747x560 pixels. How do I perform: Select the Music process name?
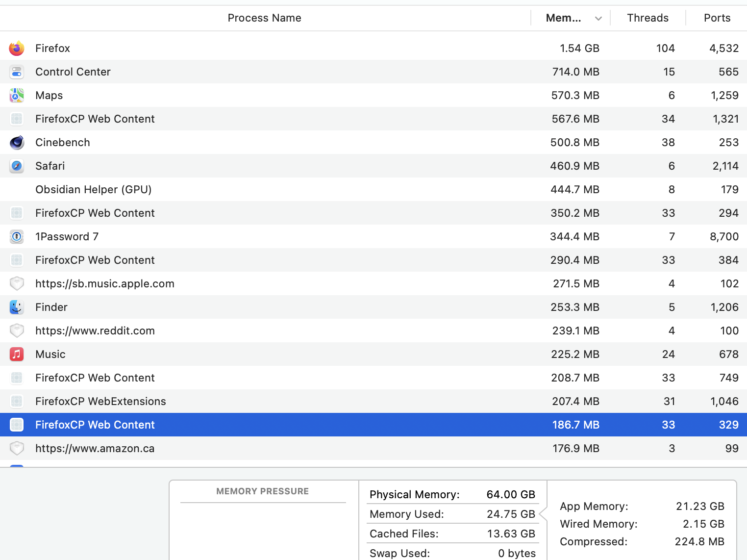tap(50, 354)
